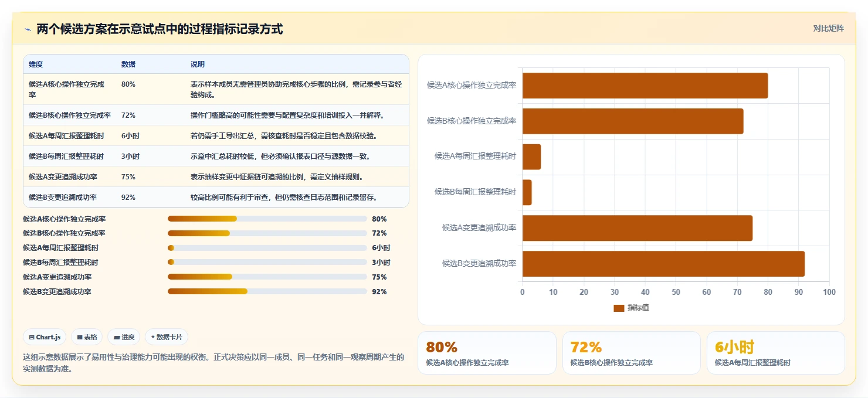Click the 92% value in the table

click(x=128, y=198)
